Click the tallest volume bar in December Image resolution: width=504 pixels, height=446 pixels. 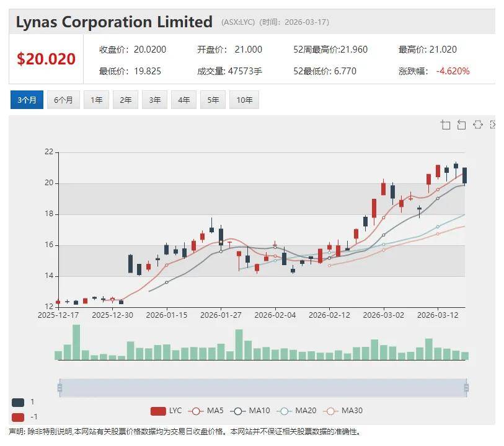point(76,342)
